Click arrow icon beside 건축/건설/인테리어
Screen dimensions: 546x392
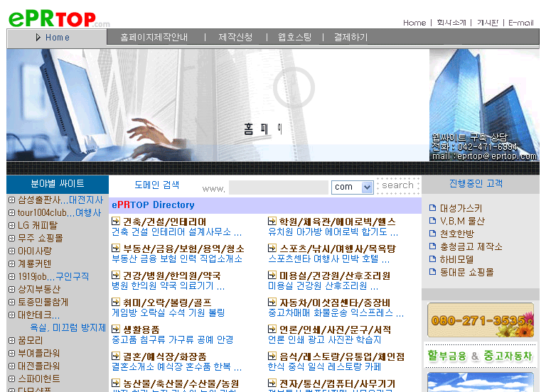tap(116, 221)
